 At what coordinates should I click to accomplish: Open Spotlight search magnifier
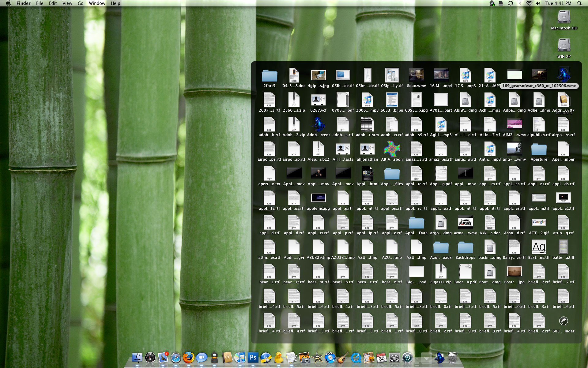tap(579, 3)
